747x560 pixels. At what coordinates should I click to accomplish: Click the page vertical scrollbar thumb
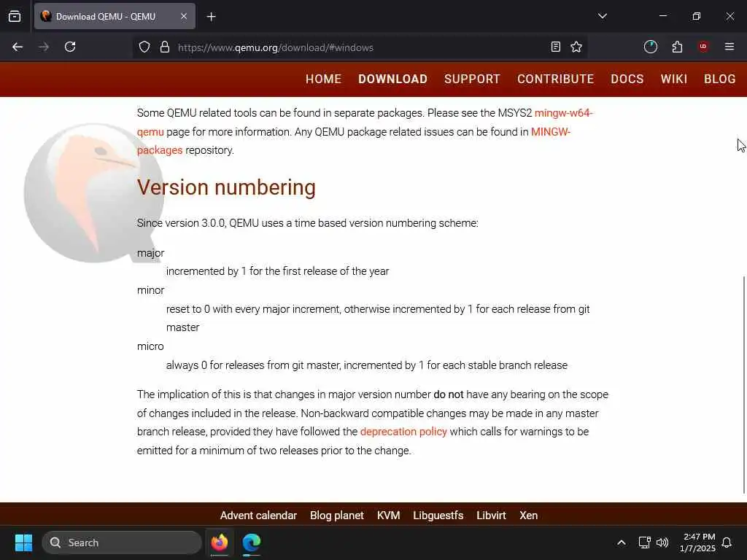click(743, 385)
